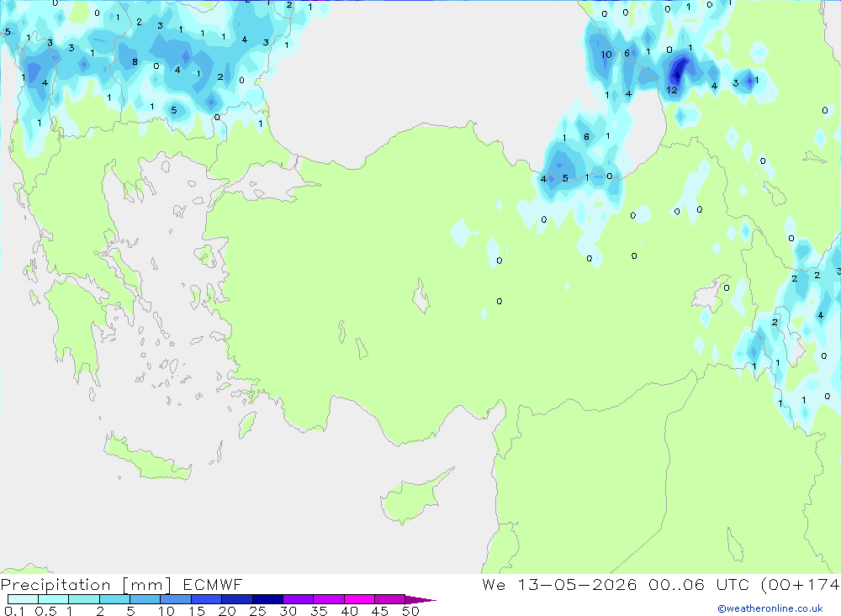Click the '[mm]' unit label
The image size is (841, 616).
(147, 585)
